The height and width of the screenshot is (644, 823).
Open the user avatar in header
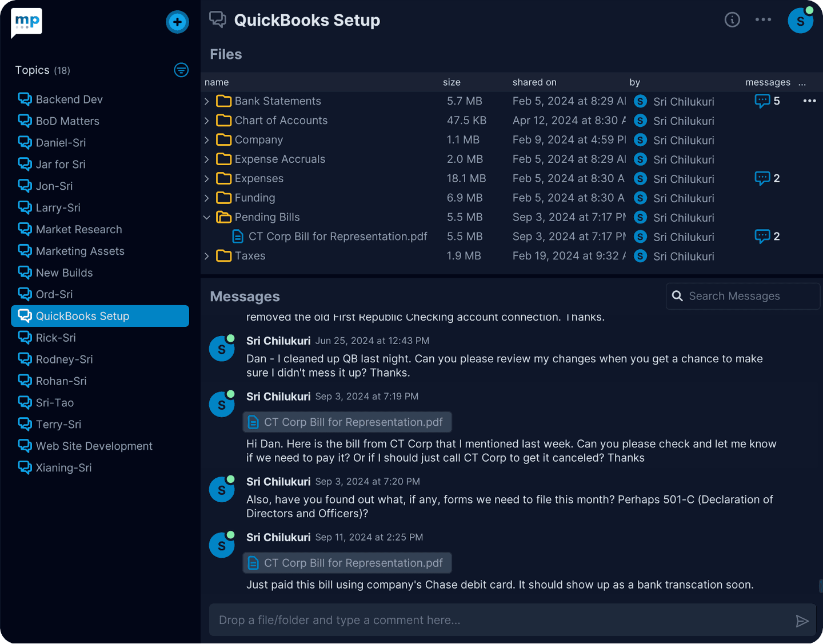tap(800, 21)
